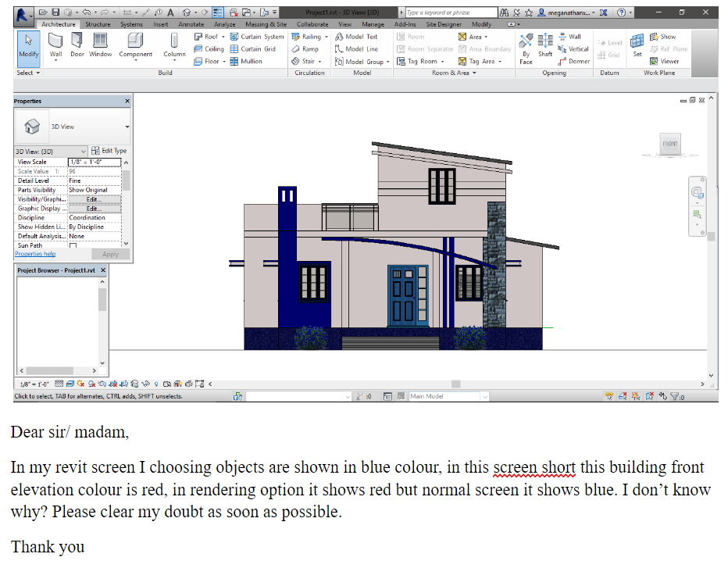Select the Vertical opening tool
This screenshot has width=728, height=561.
573,48
